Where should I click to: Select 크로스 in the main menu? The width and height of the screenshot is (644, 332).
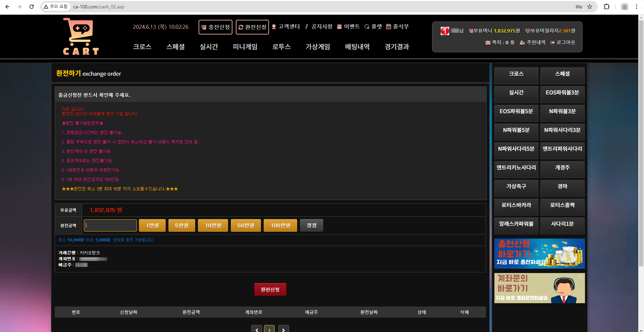[142, 47]
